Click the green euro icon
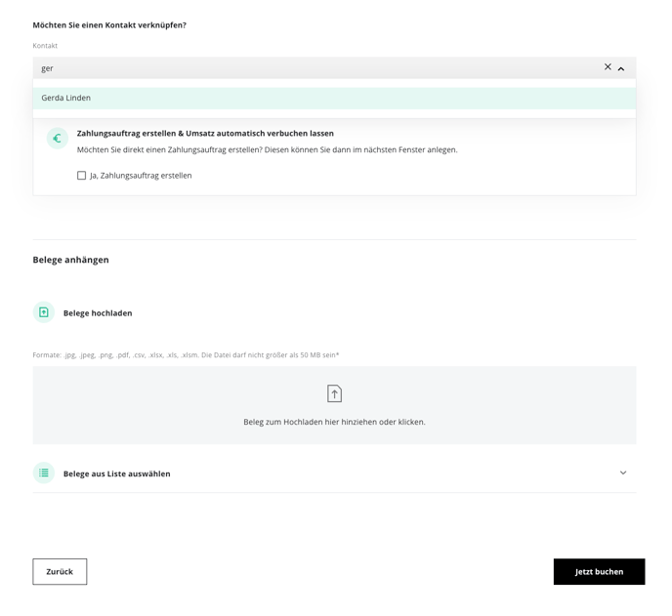The height and width of the screenshot is (616, 672). point(58,139)
